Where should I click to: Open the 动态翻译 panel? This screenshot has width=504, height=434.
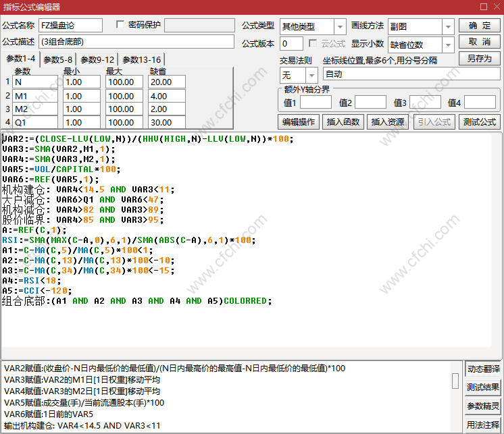point(483,369)
